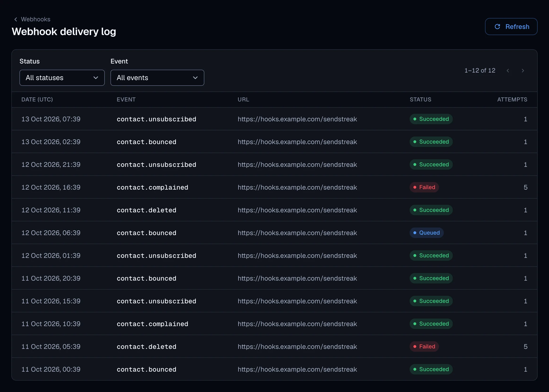Click the Failed badge for 12 Oct 16:39
The width and height of the screenshot is (549, 392).
424,187
